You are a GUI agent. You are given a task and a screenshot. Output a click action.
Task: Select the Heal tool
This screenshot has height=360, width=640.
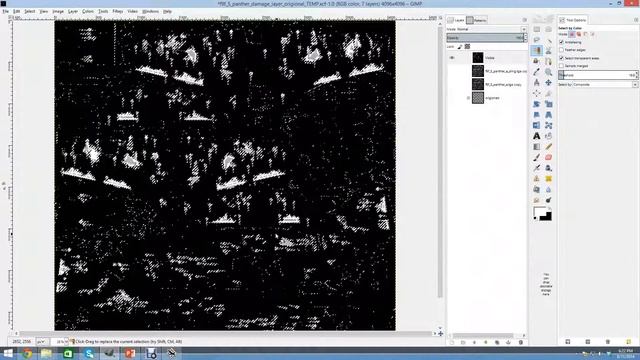pos(549,178)
